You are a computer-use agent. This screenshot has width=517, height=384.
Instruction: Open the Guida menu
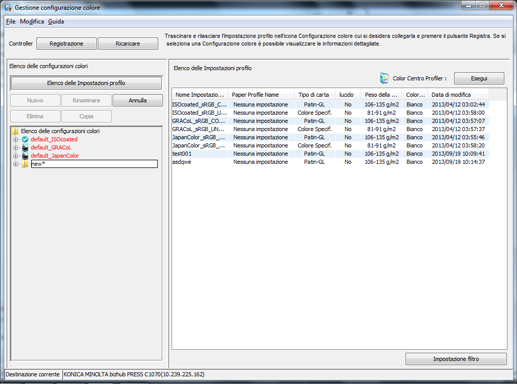[x=56, y=22]
